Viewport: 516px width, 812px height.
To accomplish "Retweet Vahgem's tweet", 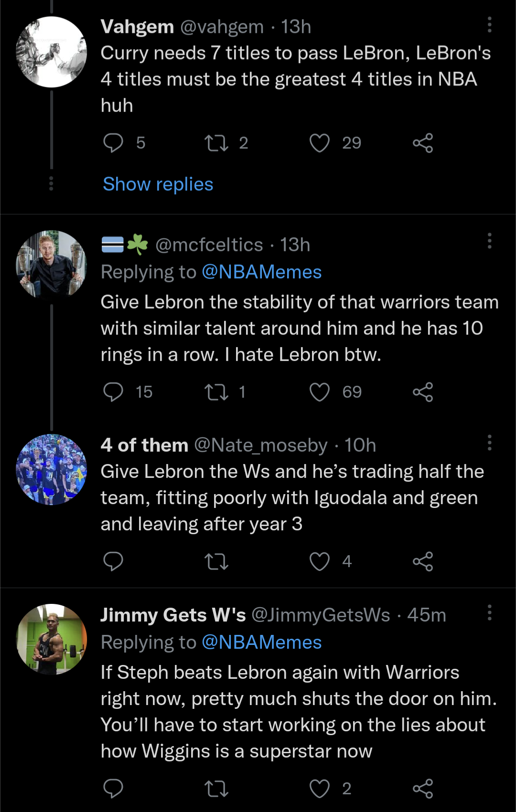I will (x=216, y=143).
